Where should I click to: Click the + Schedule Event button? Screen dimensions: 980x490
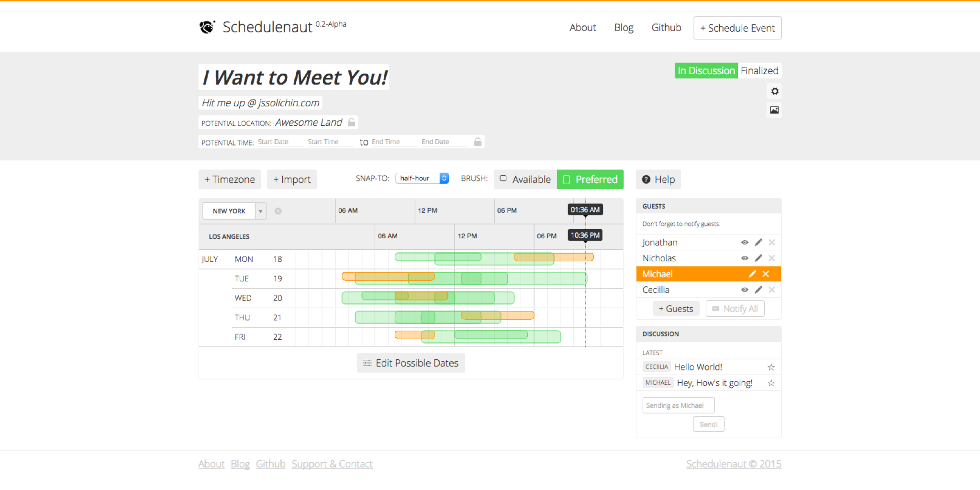point(737,28)
